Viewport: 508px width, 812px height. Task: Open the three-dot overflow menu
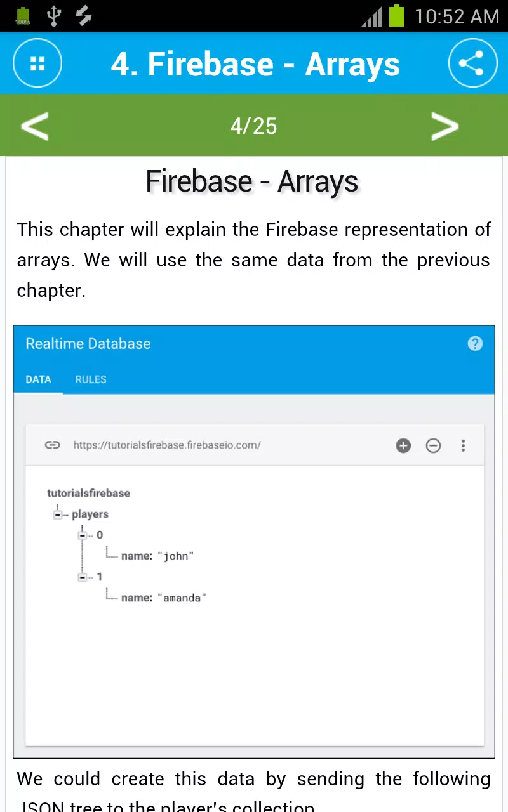(463, 445)
